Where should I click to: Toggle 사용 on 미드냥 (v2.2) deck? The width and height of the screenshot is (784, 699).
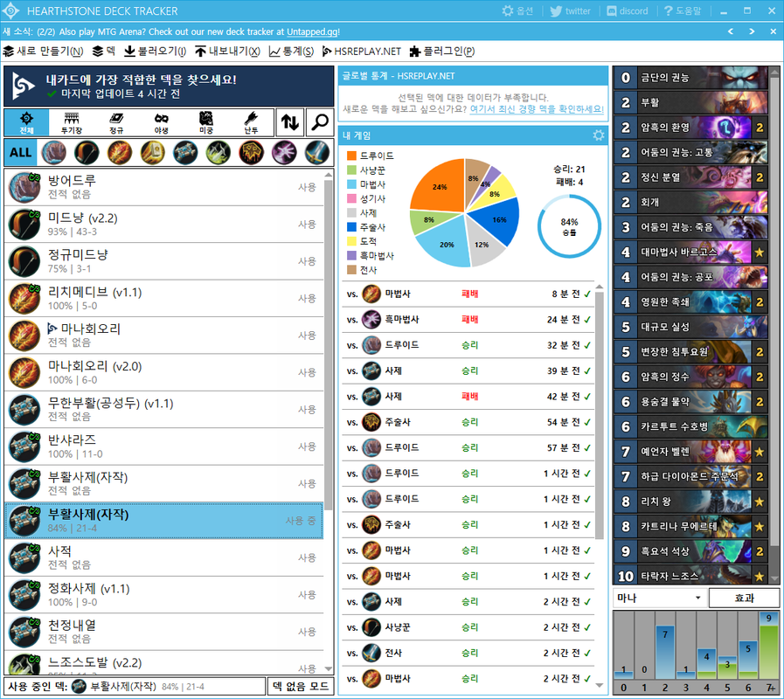(307, 224)
